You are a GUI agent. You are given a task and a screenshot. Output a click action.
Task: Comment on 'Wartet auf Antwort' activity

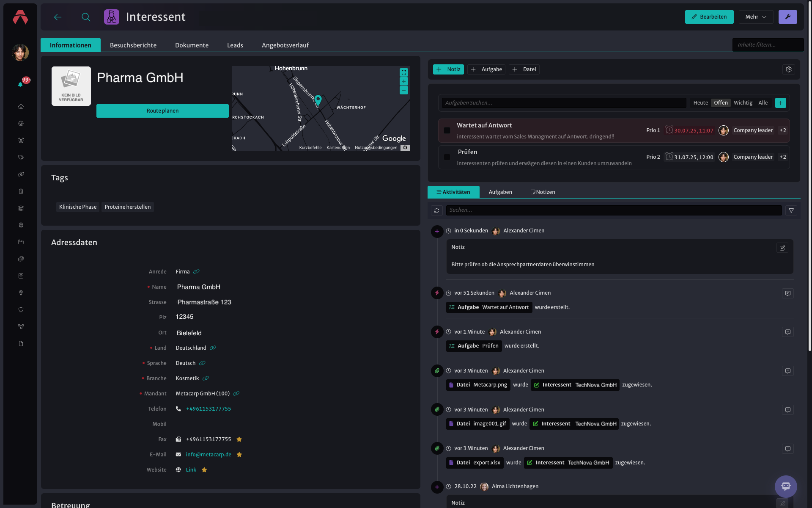pos(787,293)
